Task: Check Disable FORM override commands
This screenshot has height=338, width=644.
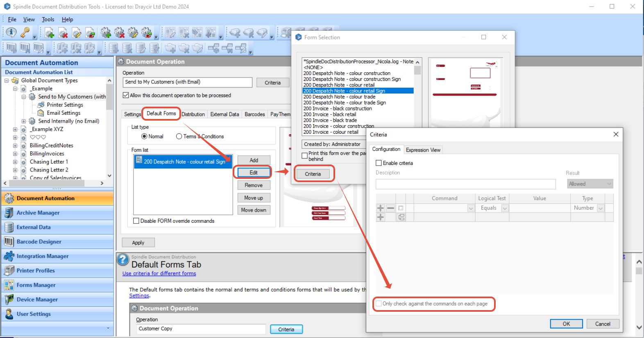Action: 136,221
